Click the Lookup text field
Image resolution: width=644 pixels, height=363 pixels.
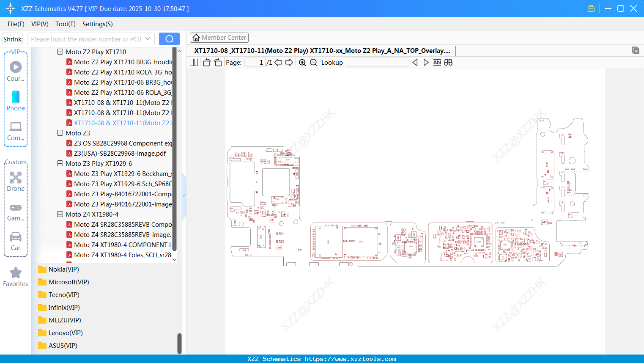tap(378, 63)
